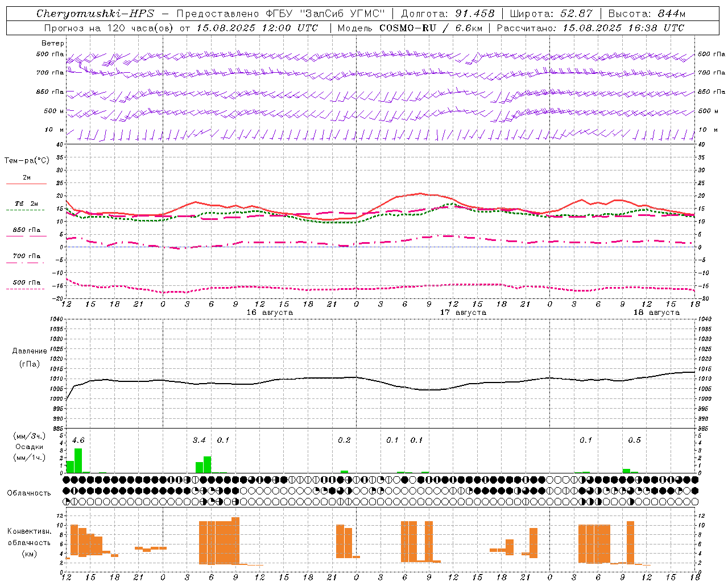Screen dimensions: 728x582
Task: Click the model name COSMO-RU / 6.6км
Action: coord(431,28)
